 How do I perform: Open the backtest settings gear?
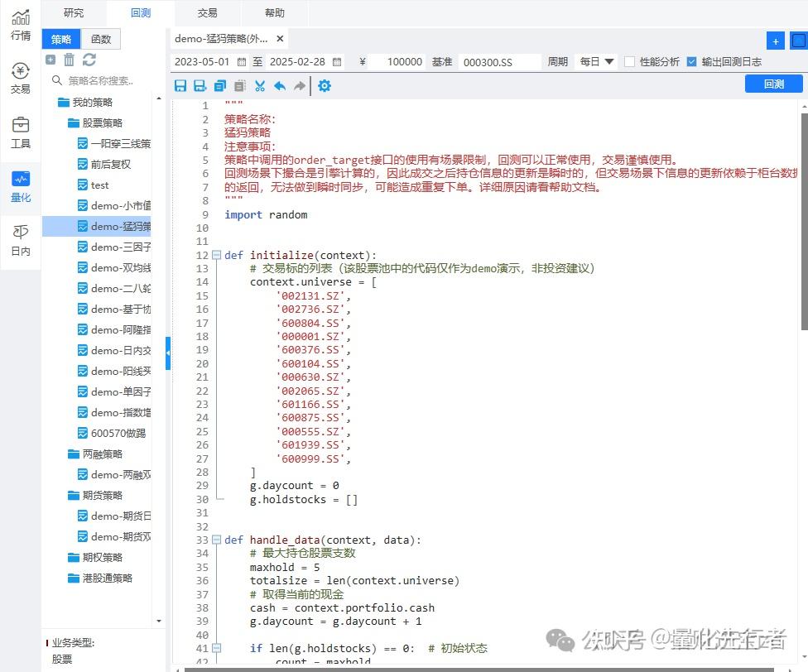pos(325,85)
